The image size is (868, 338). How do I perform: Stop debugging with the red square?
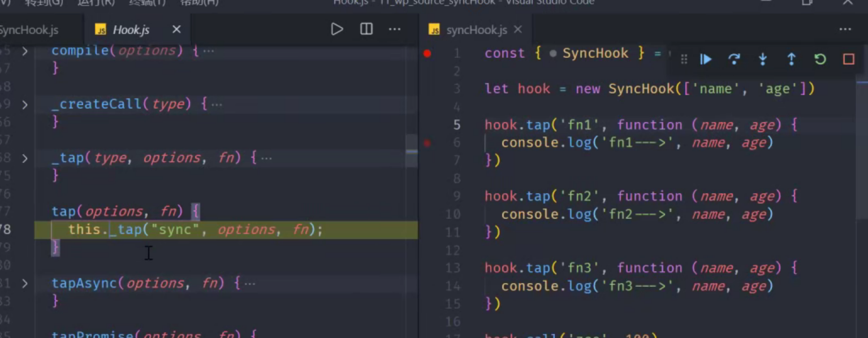[x=848, y=59]
